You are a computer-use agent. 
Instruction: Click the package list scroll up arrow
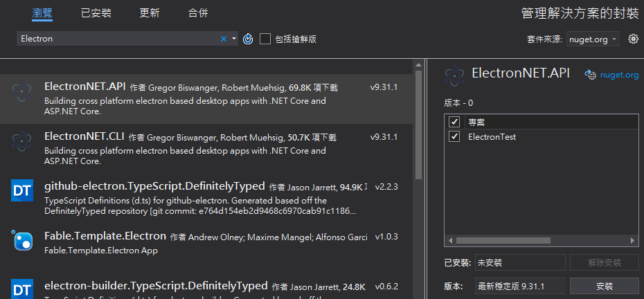[418, 64]
